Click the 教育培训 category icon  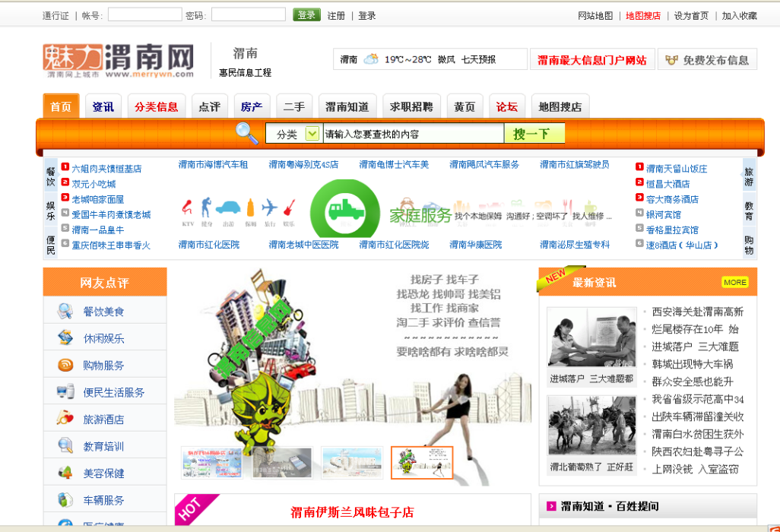click(x=65, y=445)
